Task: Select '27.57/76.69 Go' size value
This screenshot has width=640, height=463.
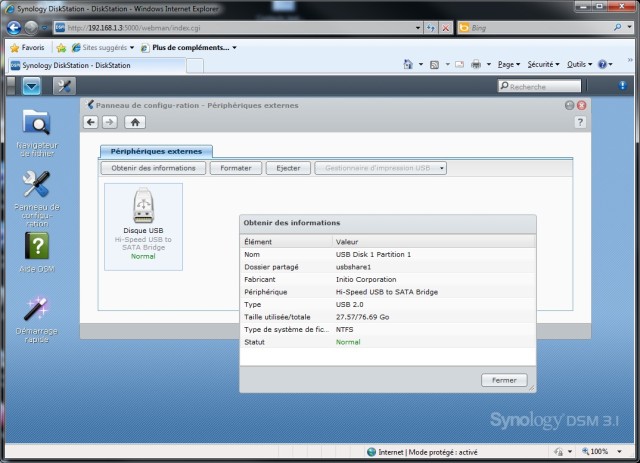Action: pyautogui.click(x=362, y=317)
